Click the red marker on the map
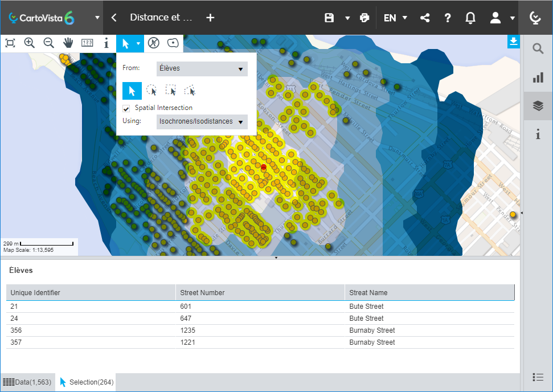This screenshot has width=553, height=392. click(x=263, y=168)
